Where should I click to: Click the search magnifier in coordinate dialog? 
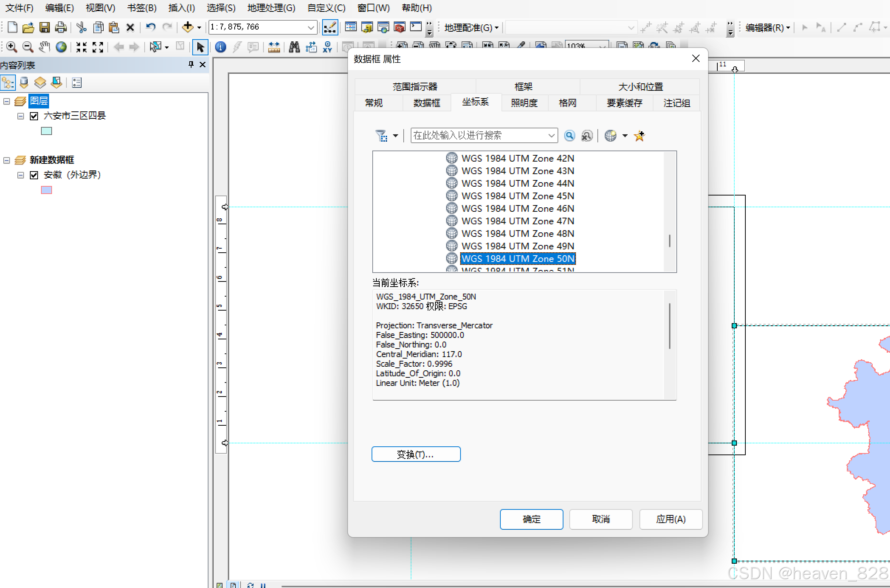point(569,135)
